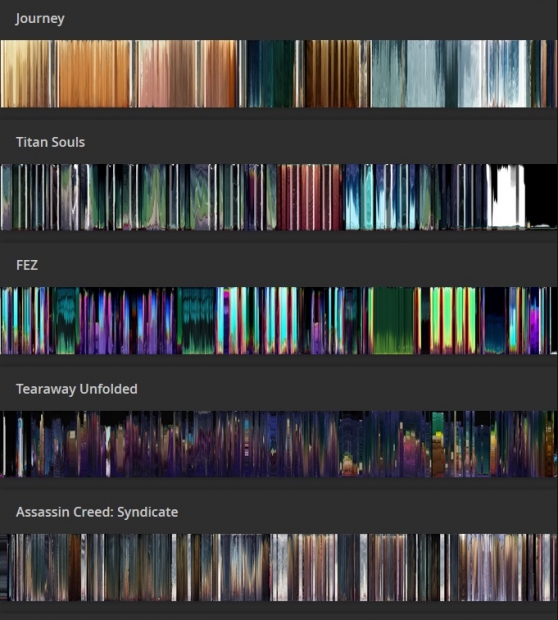Open the Tearaway Unfolded title
Viewport: 558px width, 620px height.
(x=77, y=389)
